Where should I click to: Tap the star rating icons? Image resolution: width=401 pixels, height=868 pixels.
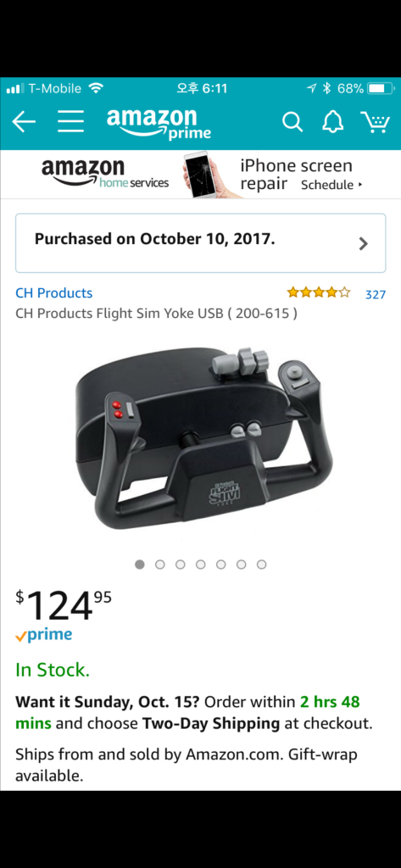[319, 292]
